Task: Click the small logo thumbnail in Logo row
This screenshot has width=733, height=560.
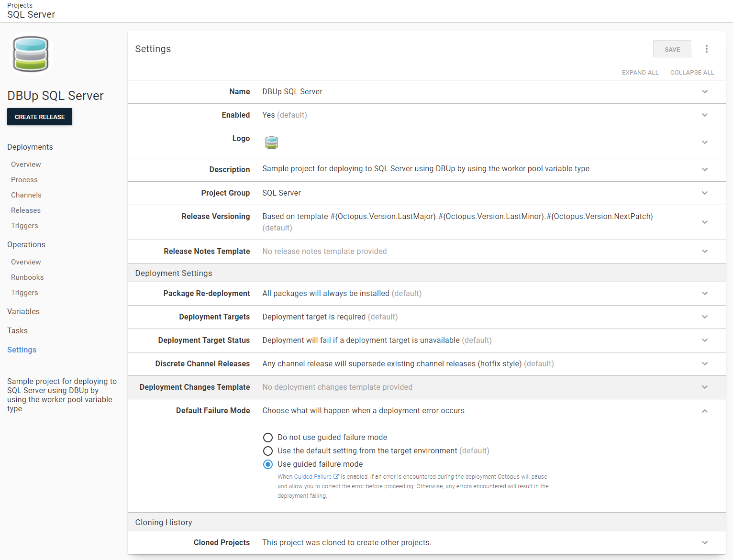Action: [271, 143]
